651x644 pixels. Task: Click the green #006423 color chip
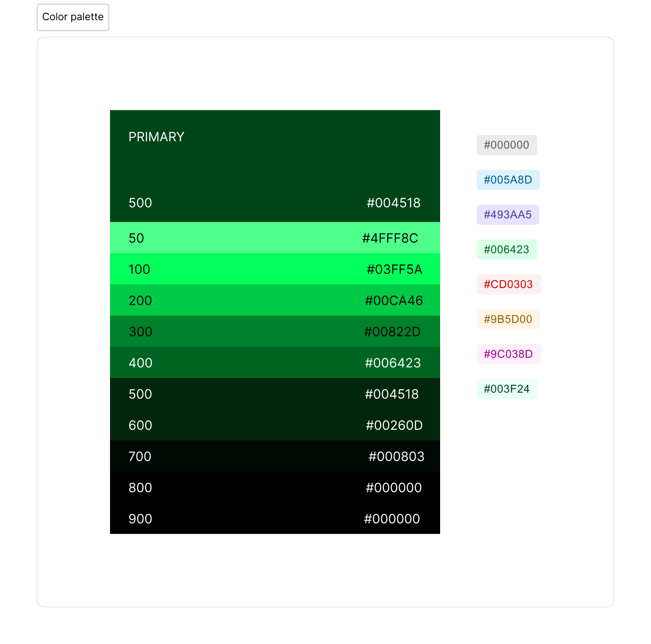(507, 250)
